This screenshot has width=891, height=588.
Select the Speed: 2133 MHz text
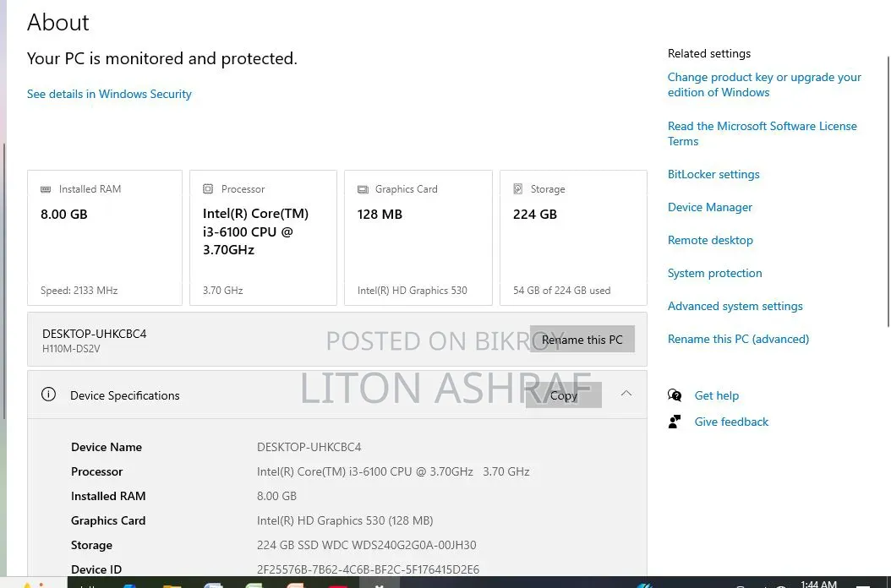tap(79, 291)
